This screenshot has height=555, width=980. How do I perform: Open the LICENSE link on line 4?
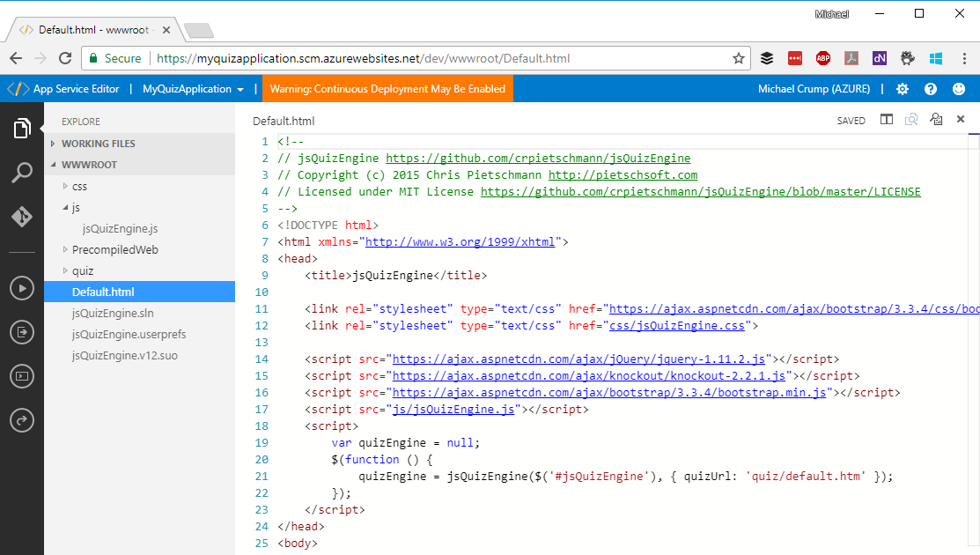coord(701,192)
